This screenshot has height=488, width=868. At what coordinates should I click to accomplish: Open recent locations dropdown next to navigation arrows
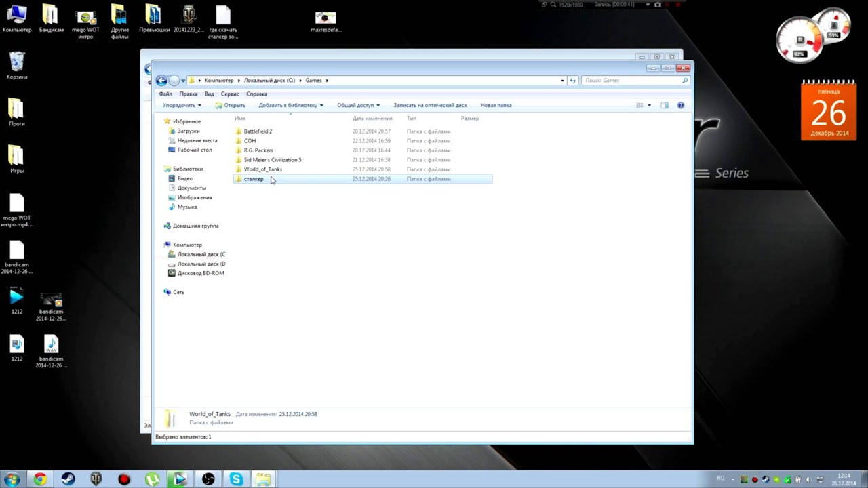click(183, 81)
